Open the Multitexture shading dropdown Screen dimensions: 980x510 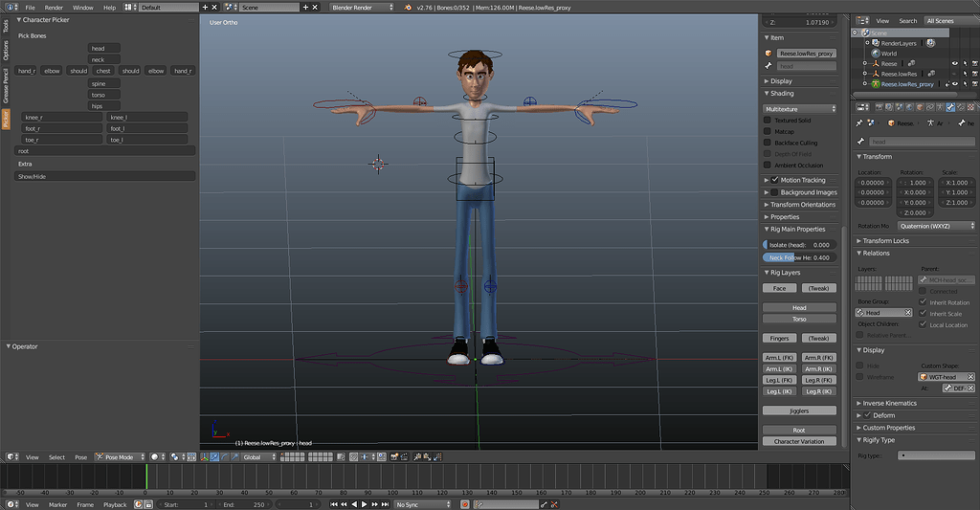[x=799, y=109]
